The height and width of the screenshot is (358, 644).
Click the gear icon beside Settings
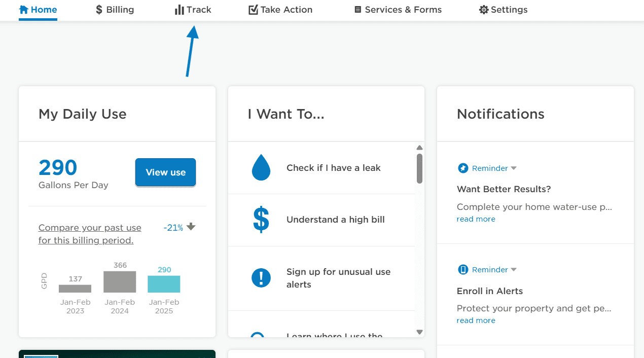[484, 10]
